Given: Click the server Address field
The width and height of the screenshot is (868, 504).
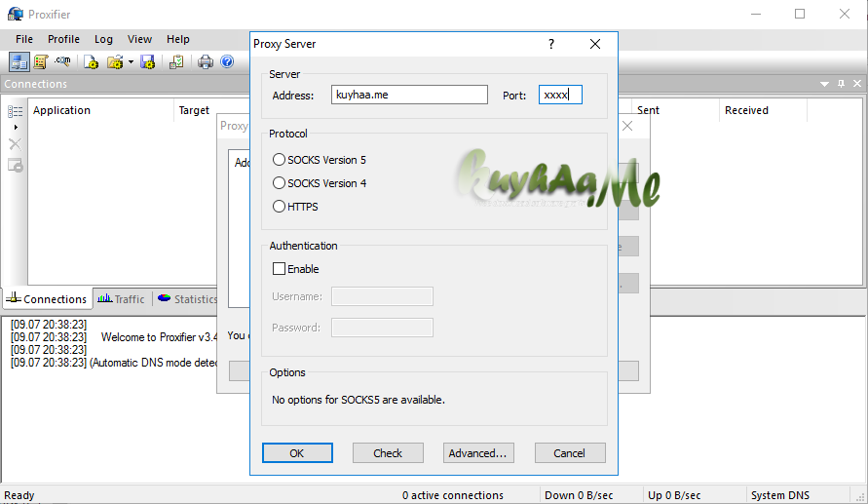Looking at the screenshot, I should [x=409, y=95].
